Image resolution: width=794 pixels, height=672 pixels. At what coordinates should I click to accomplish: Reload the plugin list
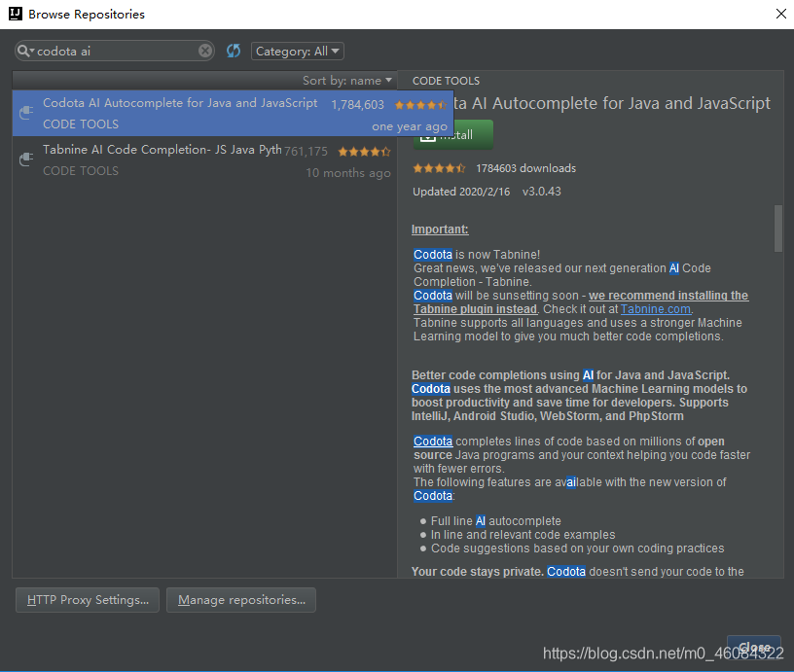coord(234,51)
